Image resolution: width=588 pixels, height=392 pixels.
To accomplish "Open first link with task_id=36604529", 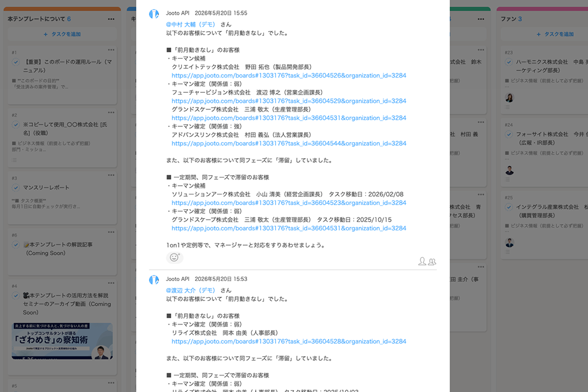I will tap(289, 101).
